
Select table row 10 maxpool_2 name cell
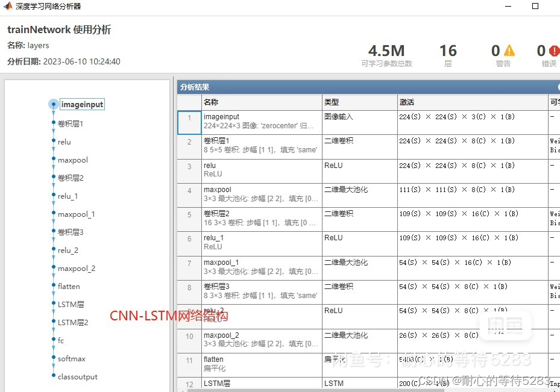point(262,341)
